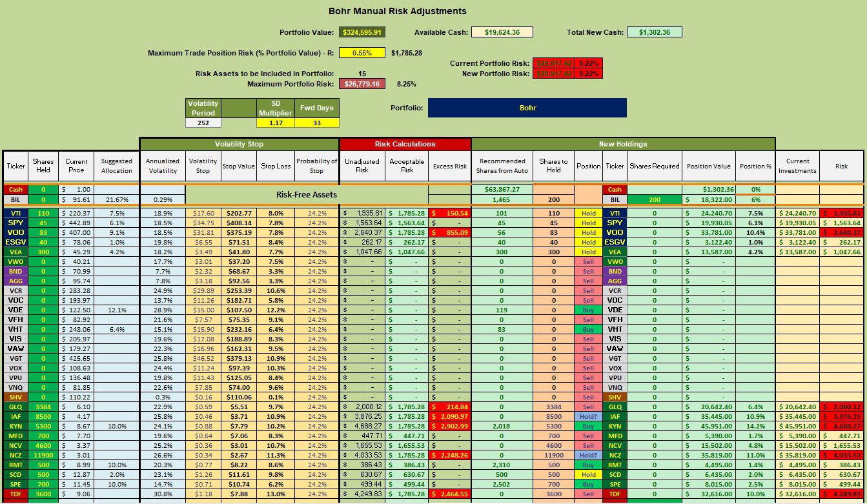Click the Fwd Days value 33
Screen dimensions: 867x504
click(316, 123)
